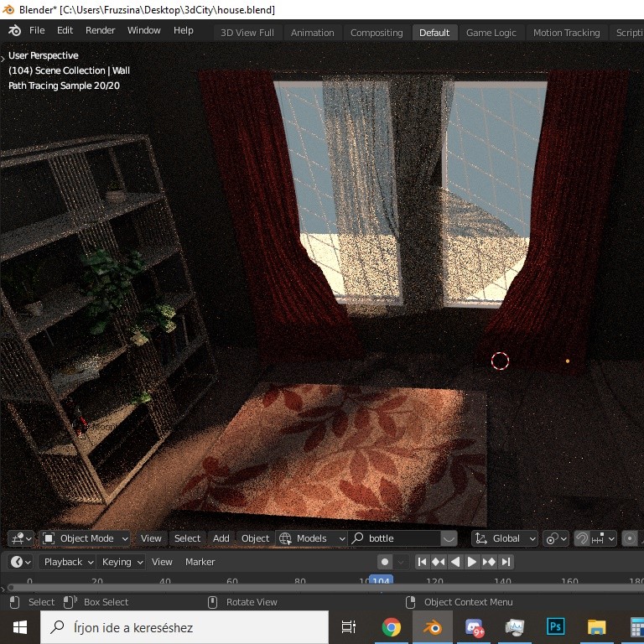Open the Render menu

100,30
